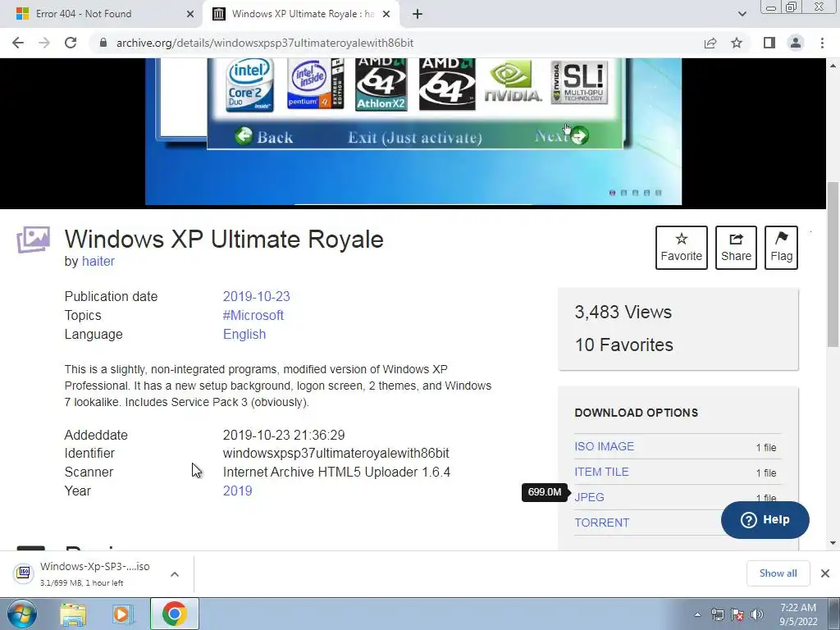The width and height of the screenshot is (840, 630).
Task: Close the downloads bar
Action: (x=825, y=573)
